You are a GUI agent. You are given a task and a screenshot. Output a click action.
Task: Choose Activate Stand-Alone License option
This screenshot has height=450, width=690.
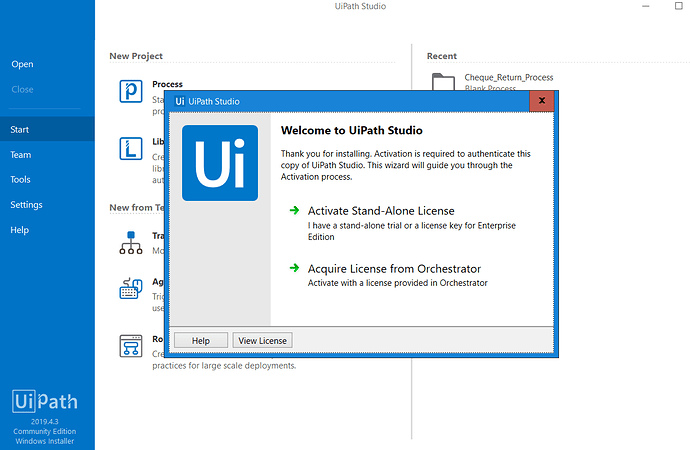[381, 211]
